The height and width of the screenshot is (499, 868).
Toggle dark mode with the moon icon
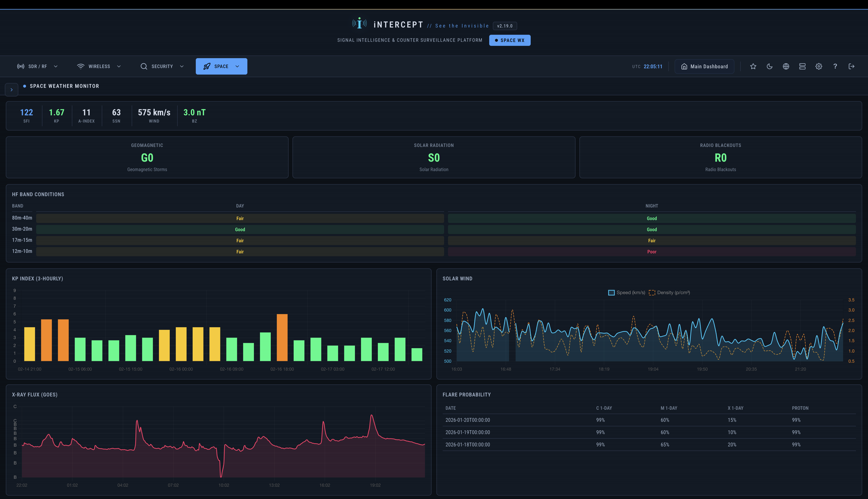(769, 66)
